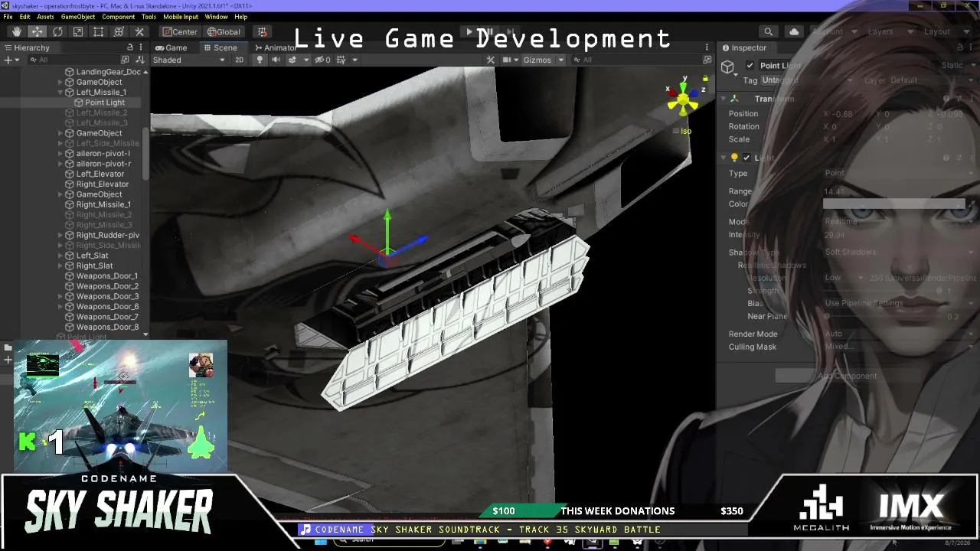Click the Transform component icon
Image resolution: width=980 pixels, height=551 pixels.
click(734, 99)
